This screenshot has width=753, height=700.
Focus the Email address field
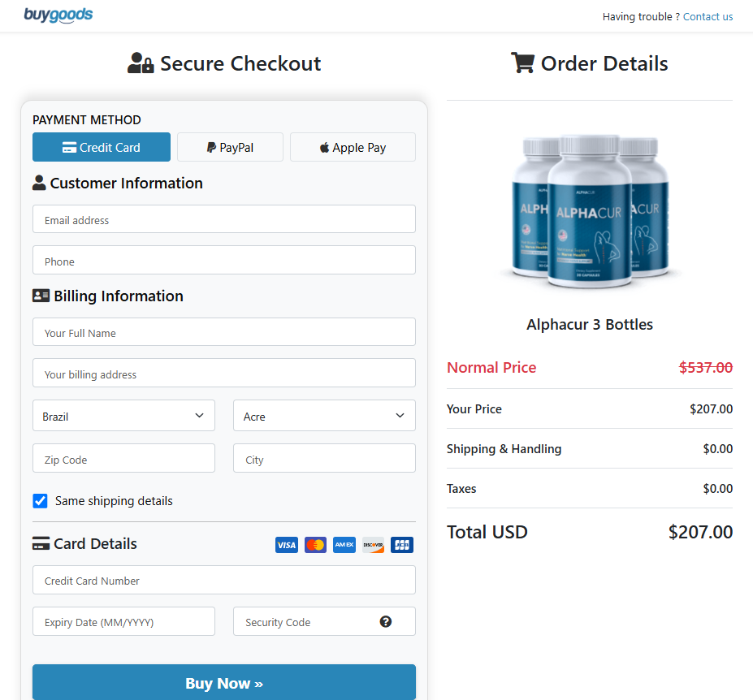click(224, 219)
